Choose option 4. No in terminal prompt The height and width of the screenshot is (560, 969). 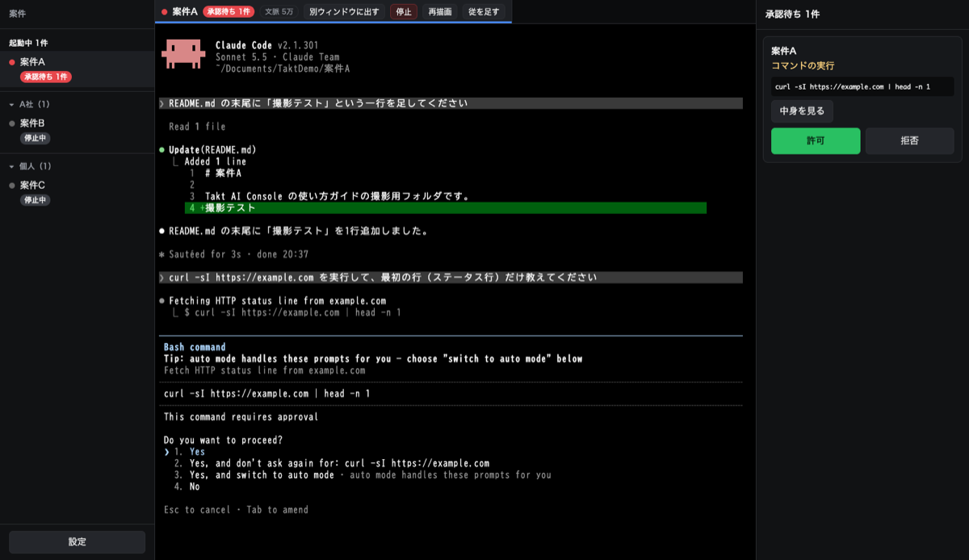point(187,487)
